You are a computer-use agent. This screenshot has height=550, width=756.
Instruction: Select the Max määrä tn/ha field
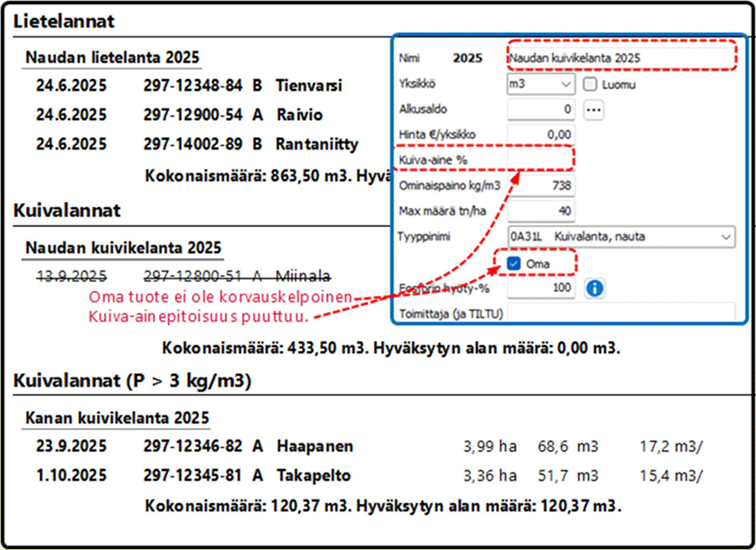541,211
